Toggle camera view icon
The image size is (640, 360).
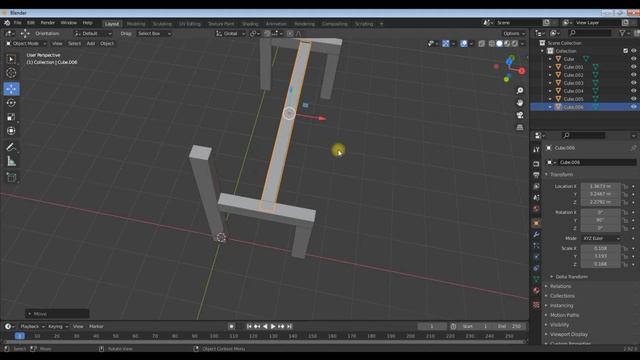520,115
